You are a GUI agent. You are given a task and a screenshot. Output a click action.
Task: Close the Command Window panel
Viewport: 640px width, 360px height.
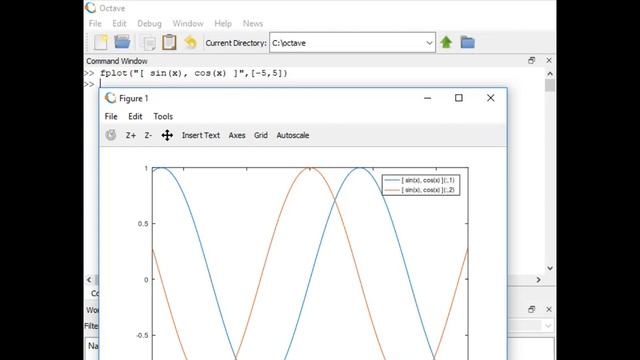tap(549, 60)
